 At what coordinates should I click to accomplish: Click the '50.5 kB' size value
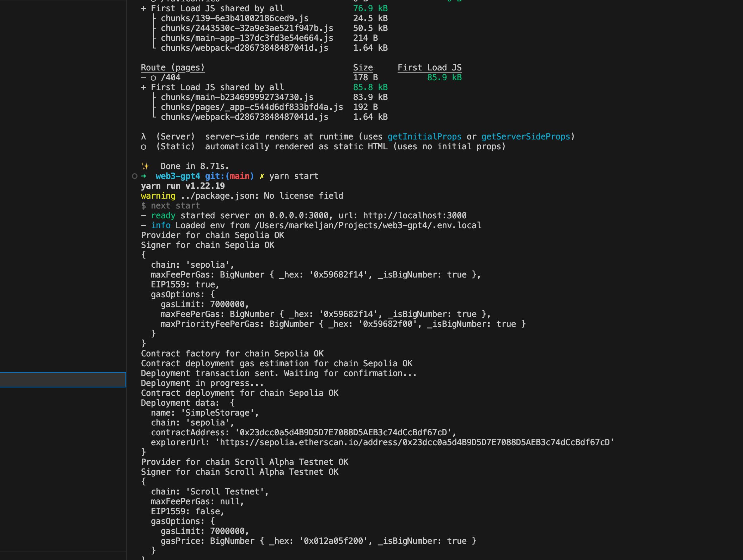(370, 28)
